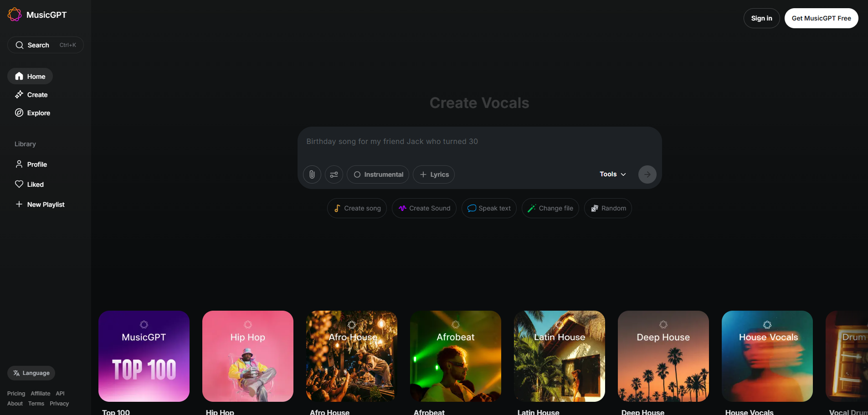Click the MusicGPT logo icon
The image size is (868, 415).
click(15, 15)
